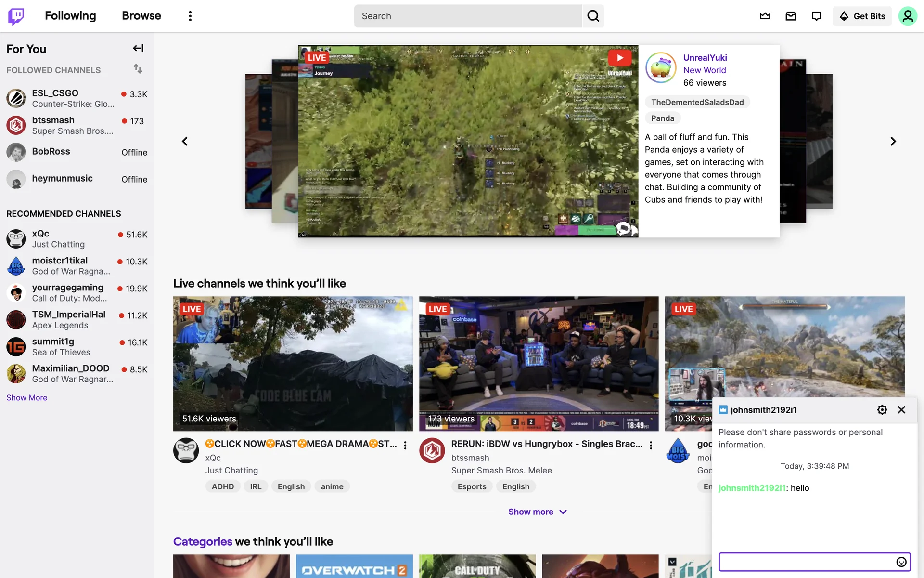Open Prime Loot crown icon
Screen dimensions: 924x578
[x=765, y=16]
